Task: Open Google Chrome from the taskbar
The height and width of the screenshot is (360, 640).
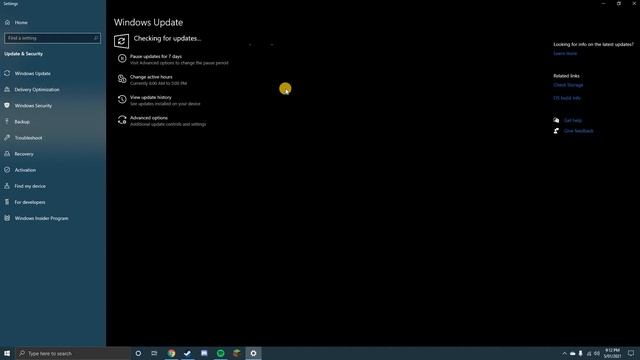Action: pyautogui.click(x=171, y=353)
